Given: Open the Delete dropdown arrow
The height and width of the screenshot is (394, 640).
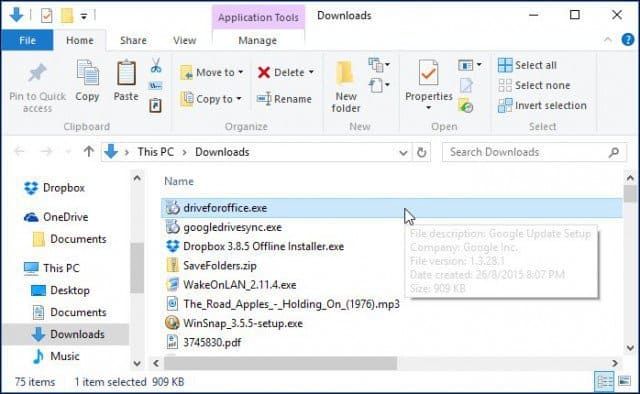Looking at the screenshot, I should pos(311,72).
